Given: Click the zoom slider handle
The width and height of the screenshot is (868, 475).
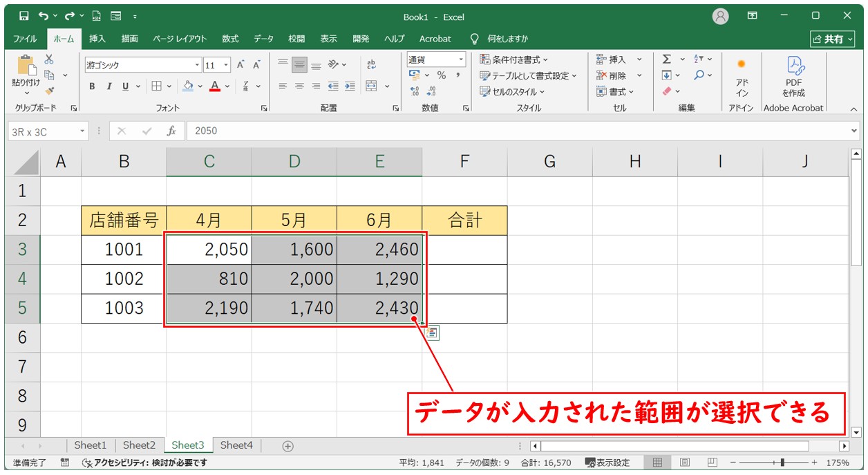Looking at the screenshot, I should click(x=782, y=463).
